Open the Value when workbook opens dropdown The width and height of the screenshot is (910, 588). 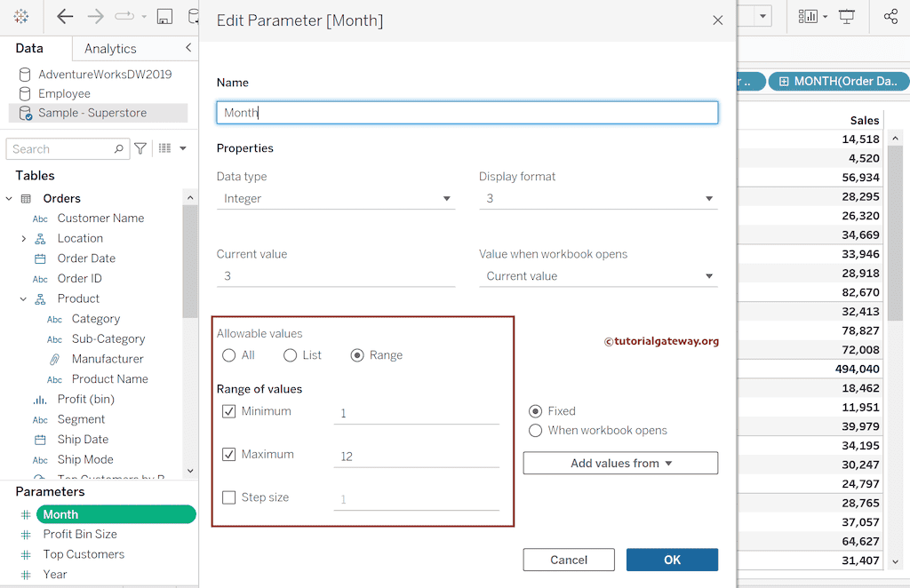[598, 276]
